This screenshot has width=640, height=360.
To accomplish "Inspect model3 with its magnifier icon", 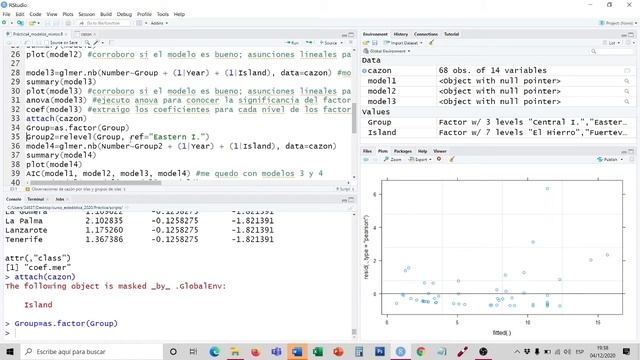I will pyautogui.click(x=627, y=102).
